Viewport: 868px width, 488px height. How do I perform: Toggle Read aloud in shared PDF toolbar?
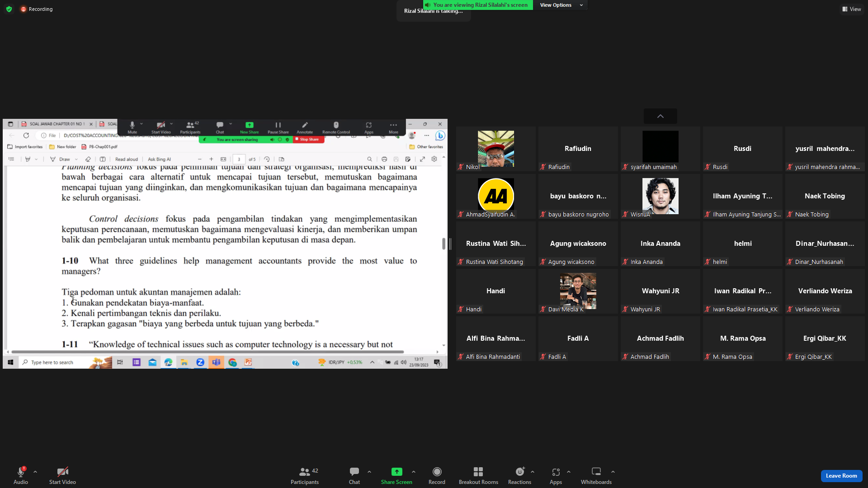click(127, 159)
